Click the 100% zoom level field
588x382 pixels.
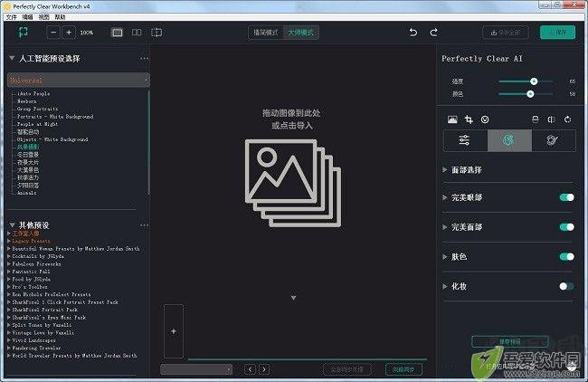(87, 33)
